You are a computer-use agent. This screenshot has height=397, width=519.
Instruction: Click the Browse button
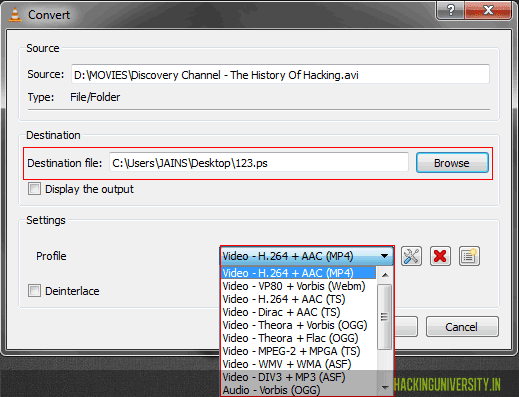452,163
